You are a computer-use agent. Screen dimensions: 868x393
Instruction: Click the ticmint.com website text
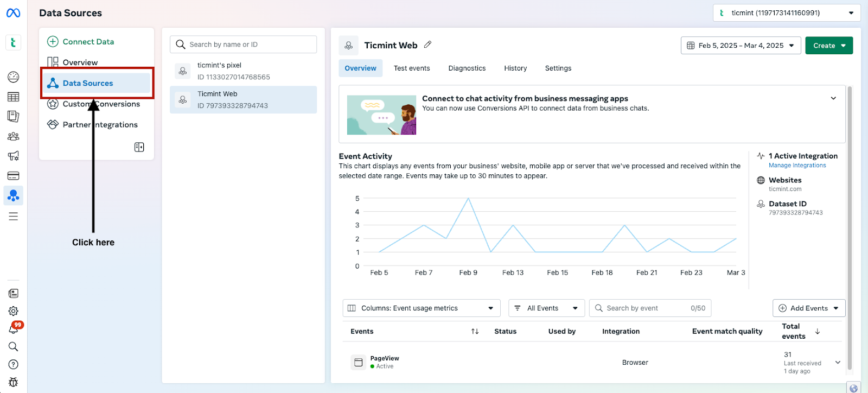pos(785,189)
